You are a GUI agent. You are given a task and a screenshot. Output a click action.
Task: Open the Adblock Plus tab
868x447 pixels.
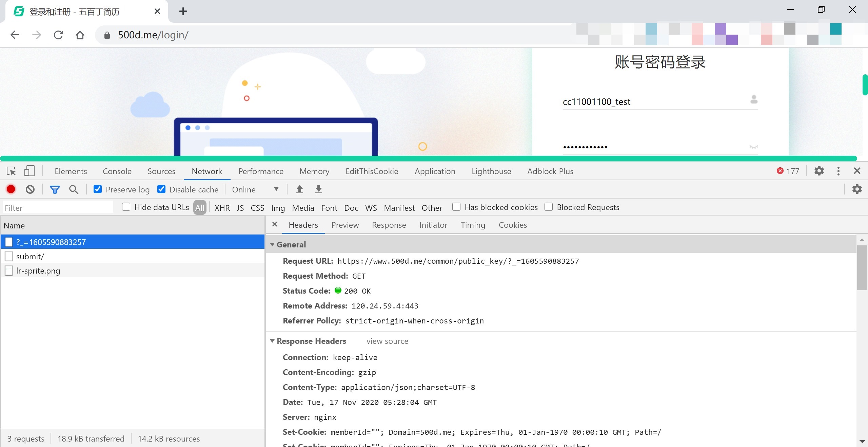pyautogui.click(x=550, y=171)
